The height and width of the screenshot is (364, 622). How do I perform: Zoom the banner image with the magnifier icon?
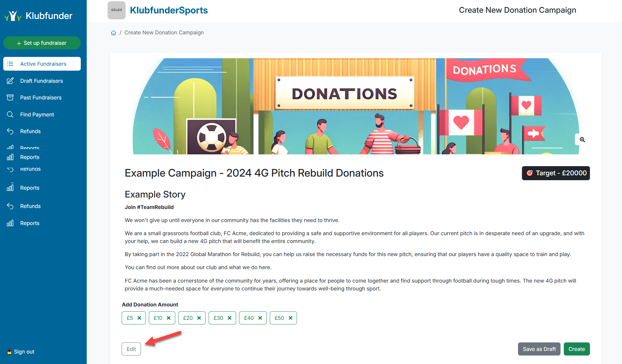[x=582, y=139]
